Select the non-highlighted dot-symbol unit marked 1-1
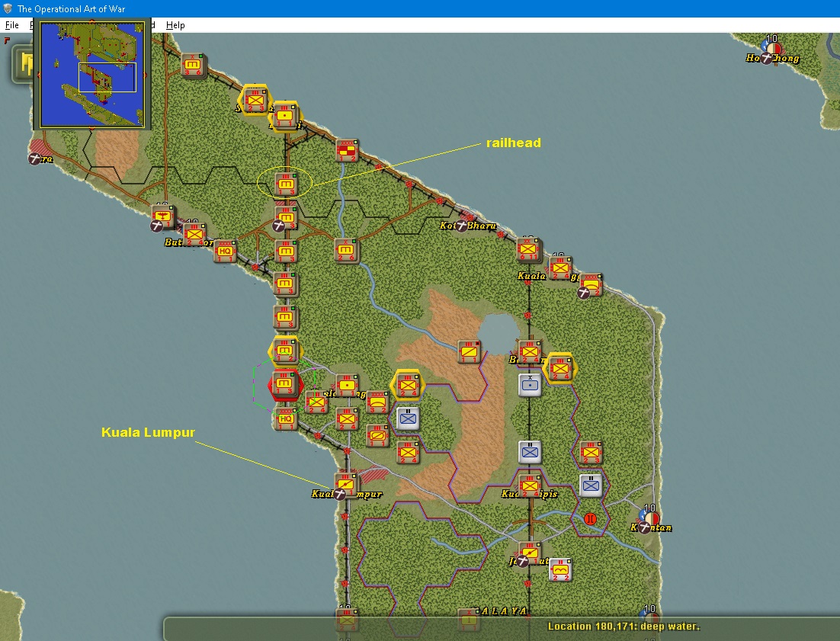Viewport: 840px width, 641px height. point(347,385)
